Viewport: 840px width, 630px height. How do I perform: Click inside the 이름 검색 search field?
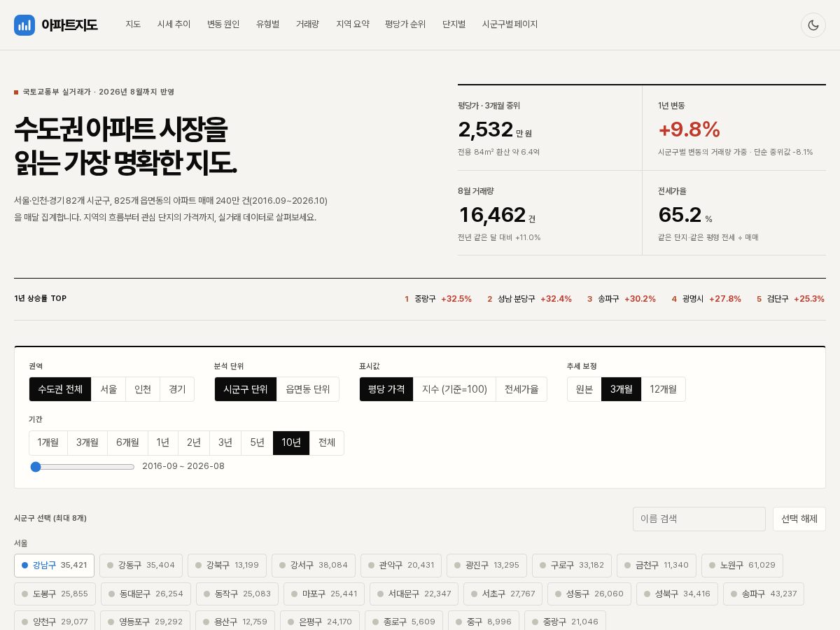point(699,519)
